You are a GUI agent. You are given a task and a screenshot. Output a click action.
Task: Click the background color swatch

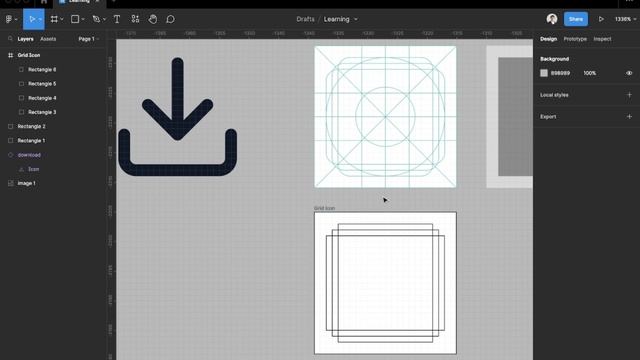544,73
